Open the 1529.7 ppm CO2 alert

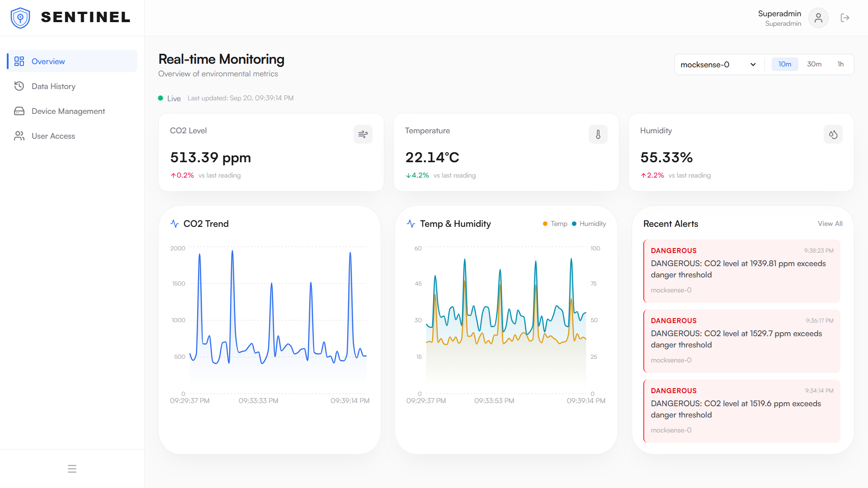(x=742, y=341)
